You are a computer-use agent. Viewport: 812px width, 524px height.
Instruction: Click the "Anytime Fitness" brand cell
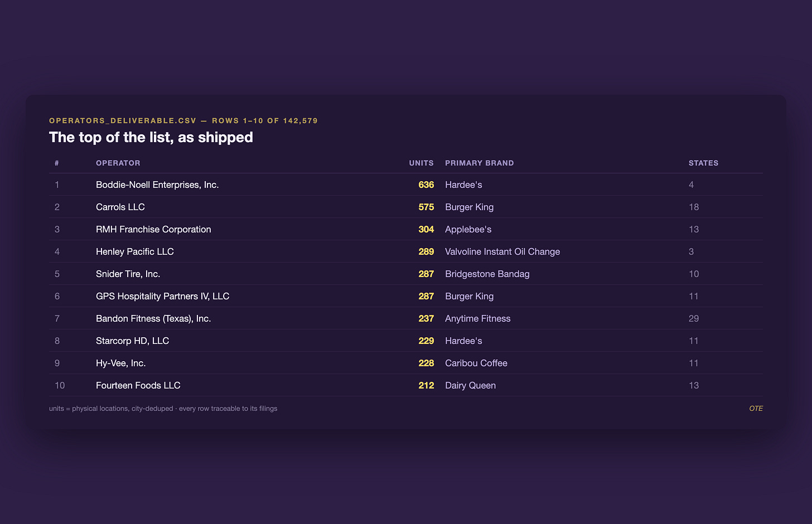pos(478,318)
